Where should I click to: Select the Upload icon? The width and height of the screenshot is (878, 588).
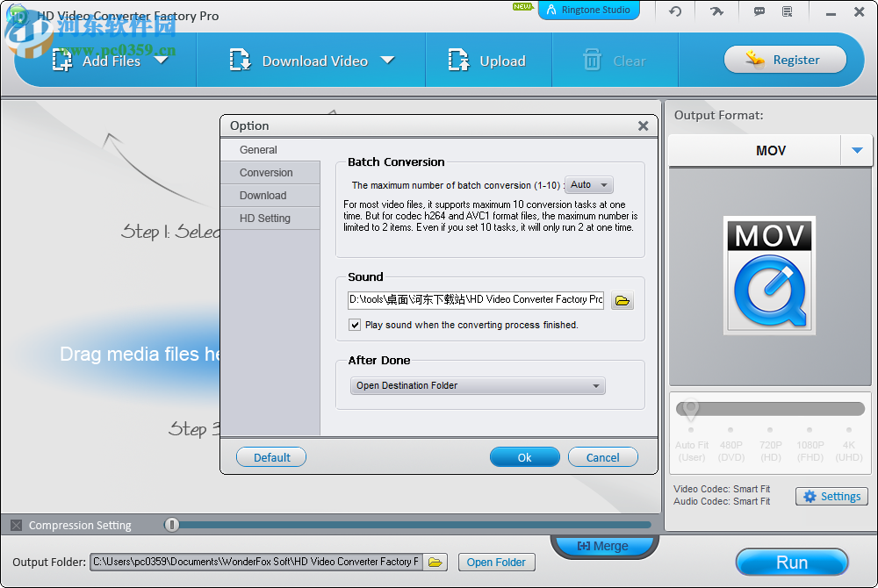point(457,60)
